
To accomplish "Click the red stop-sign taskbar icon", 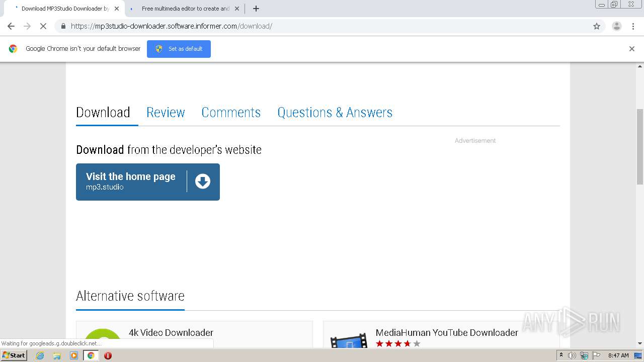I will pos(108,355).
